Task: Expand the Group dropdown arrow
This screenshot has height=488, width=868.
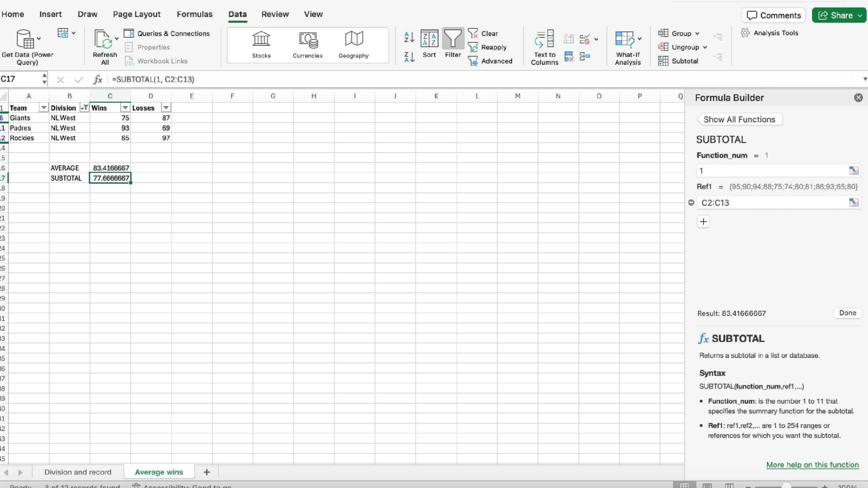Action: [x=697, y=34]
